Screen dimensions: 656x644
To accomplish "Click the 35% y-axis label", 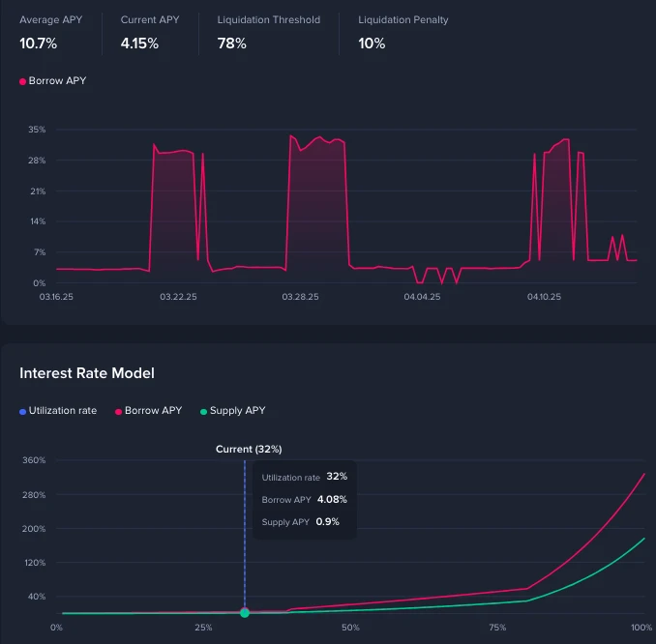I will point(37,130).
